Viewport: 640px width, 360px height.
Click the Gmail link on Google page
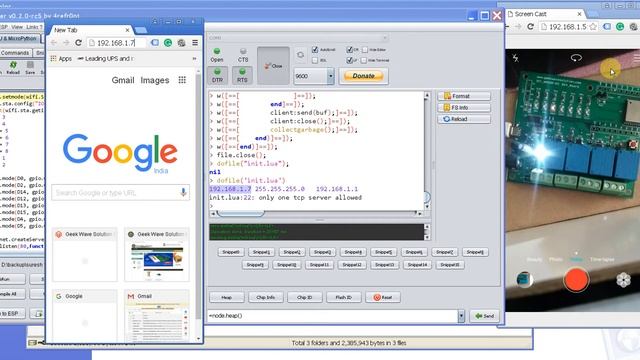[123, 80]
